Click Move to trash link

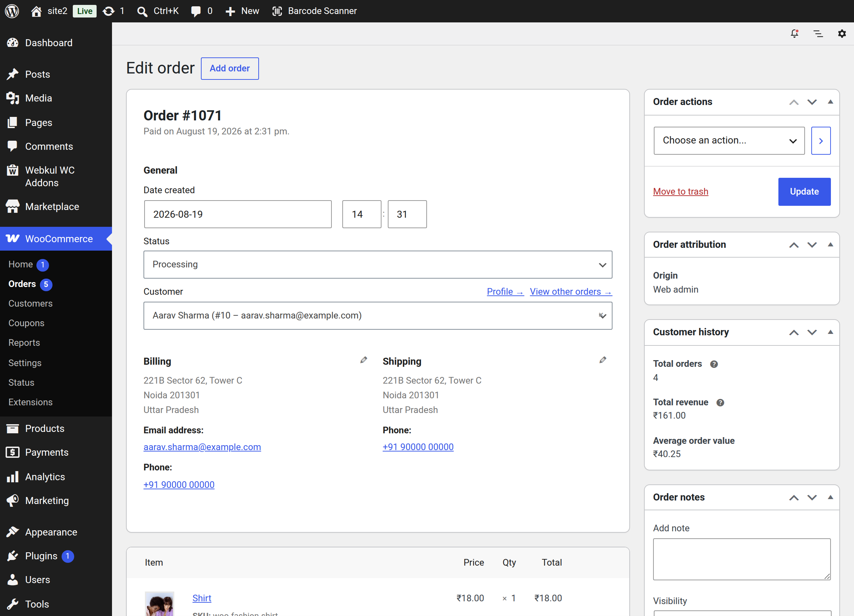tap(680, 192)
